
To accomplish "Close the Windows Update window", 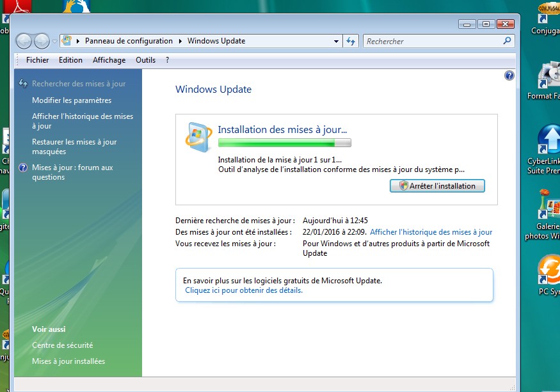I will pos(505,24).
